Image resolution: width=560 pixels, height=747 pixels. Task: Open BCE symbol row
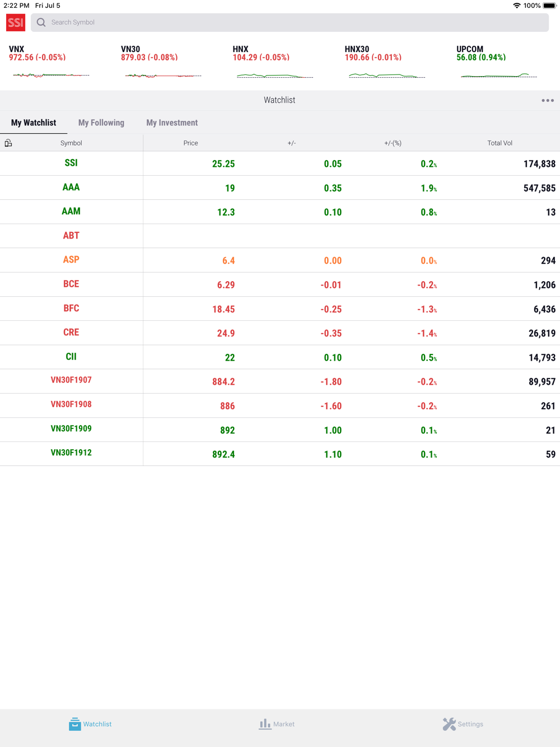pyautogui.click(x=280, y=284)
